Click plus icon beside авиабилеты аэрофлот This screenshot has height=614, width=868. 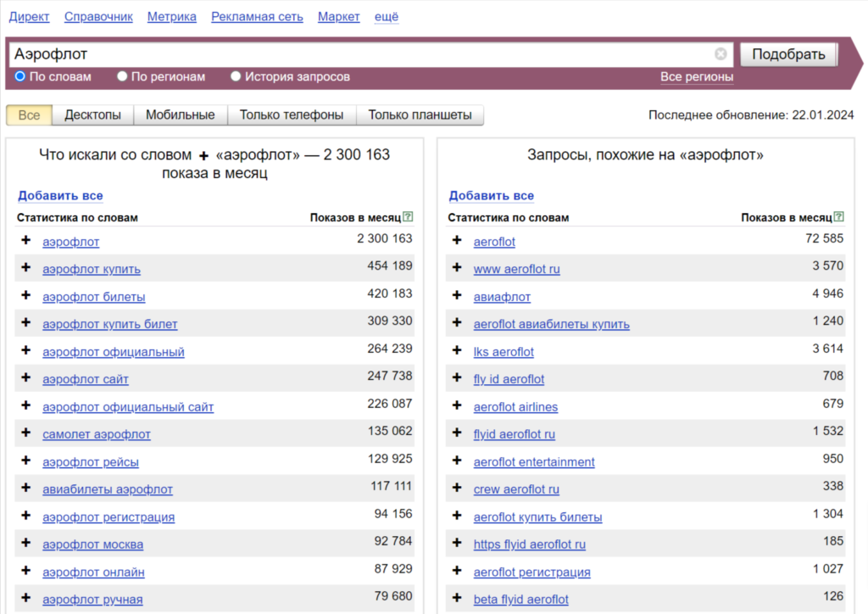pyautogui.click(x=26, y=488)
